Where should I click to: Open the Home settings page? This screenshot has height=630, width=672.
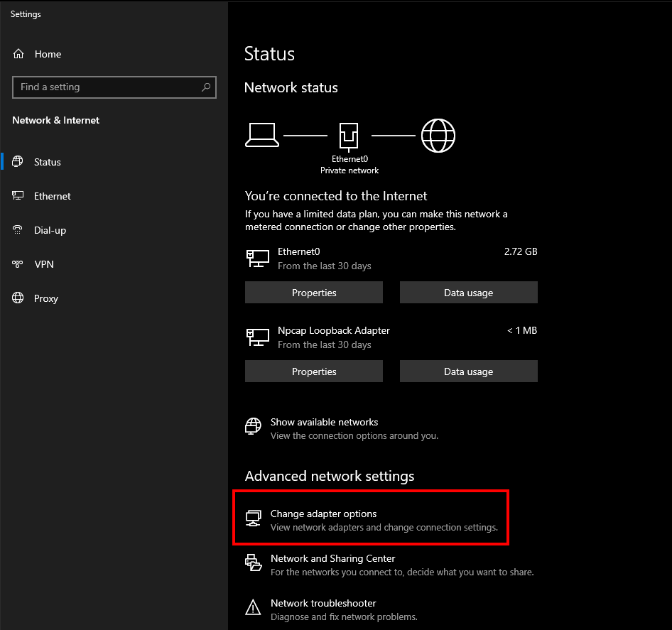(x=48, y=54)
